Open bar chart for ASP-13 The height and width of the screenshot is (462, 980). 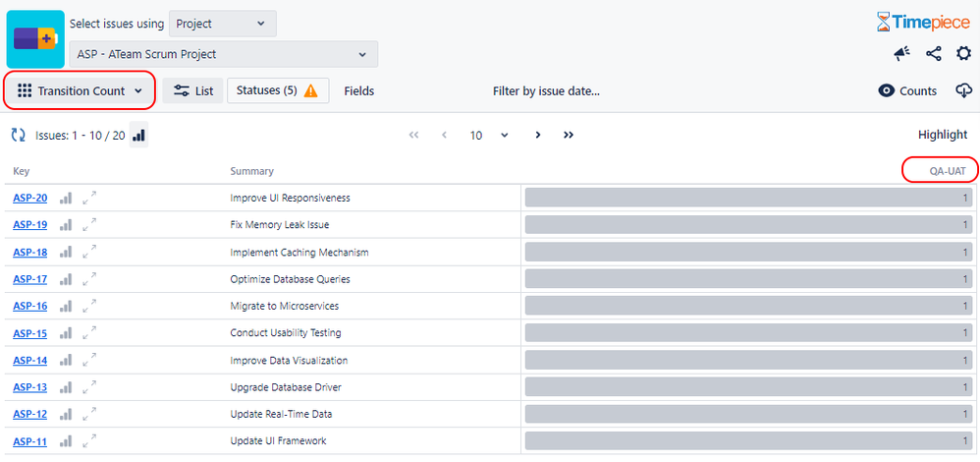click(x=66, y=387)
